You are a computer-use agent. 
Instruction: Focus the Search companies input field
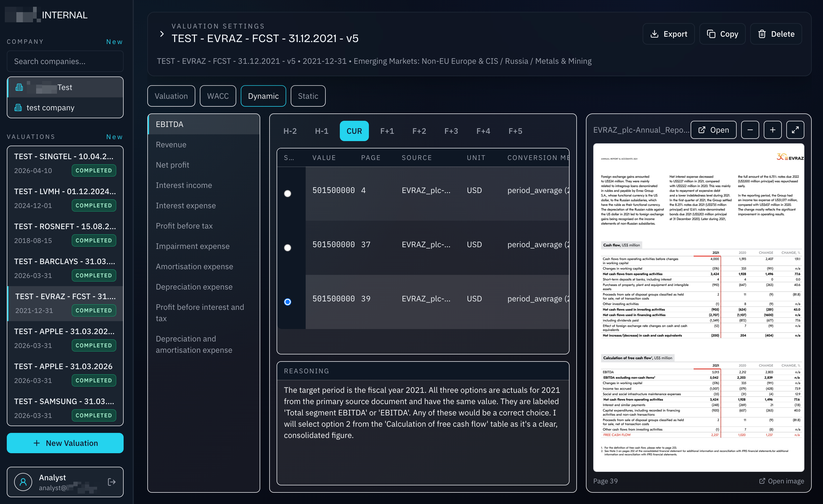65,62
